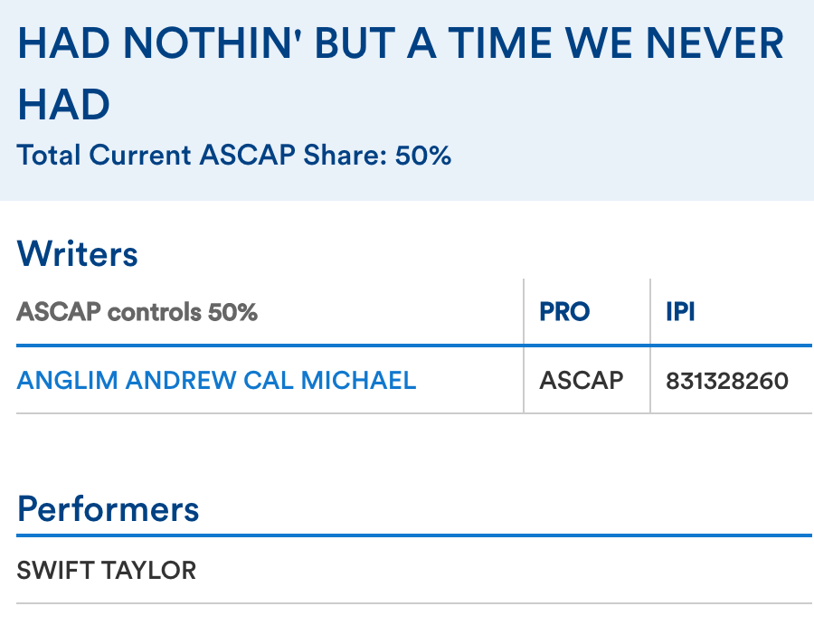The width and height of the screenshot is (814, 644).
Task: Click the word controls in the Writers table header
Action: [156, 313]
